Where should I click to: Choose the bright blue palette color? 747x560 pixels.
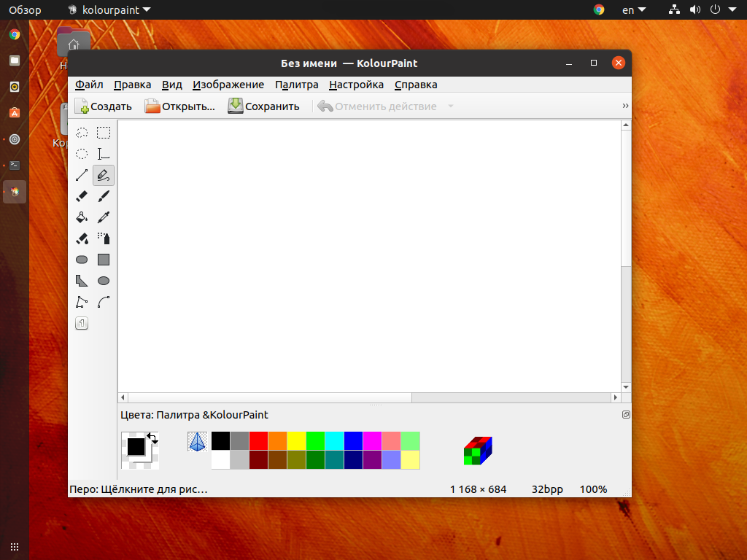pyautogui.click(x=354, y=441)
